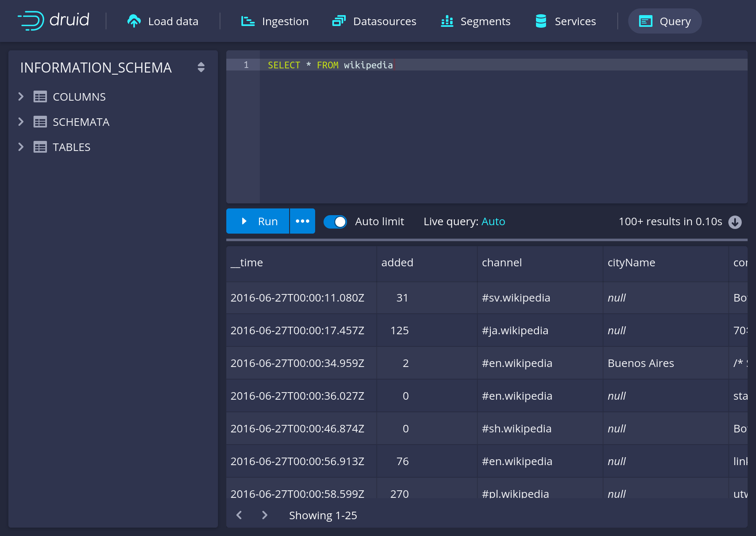Click the Datasources stacked windows icon
Image resolution: width=756 pixels, height=536 pixels.
[x=339, y=21]
